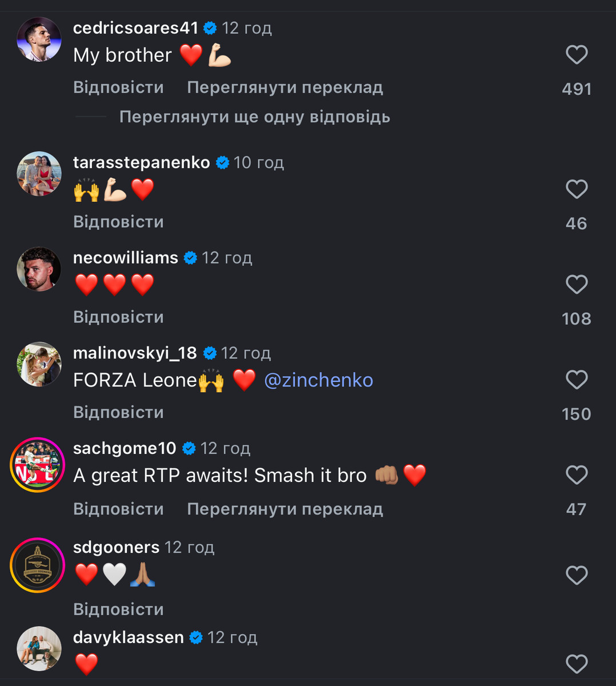View sachgome10's story from avatar ring
Screen dimensions: 616x686
click(38, 465)
